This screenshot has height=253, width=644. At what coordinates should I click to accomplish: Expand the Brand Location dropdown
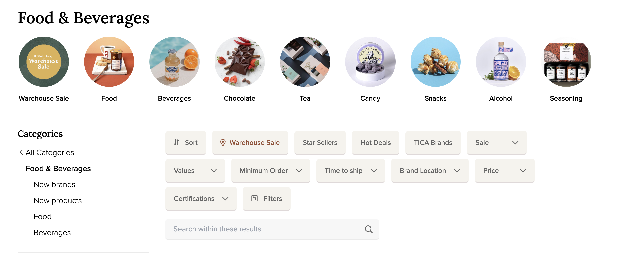point(430,170)
